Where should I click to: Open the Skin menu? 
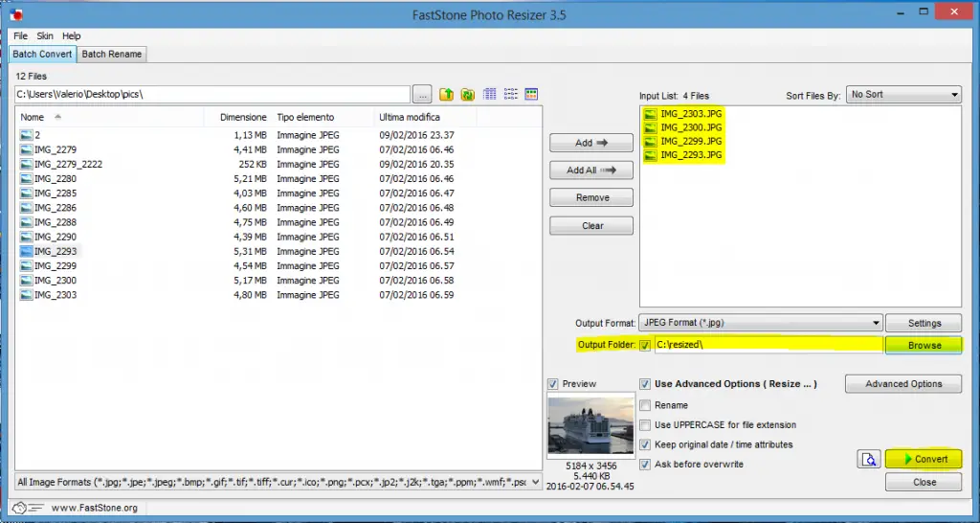point(45,36)
